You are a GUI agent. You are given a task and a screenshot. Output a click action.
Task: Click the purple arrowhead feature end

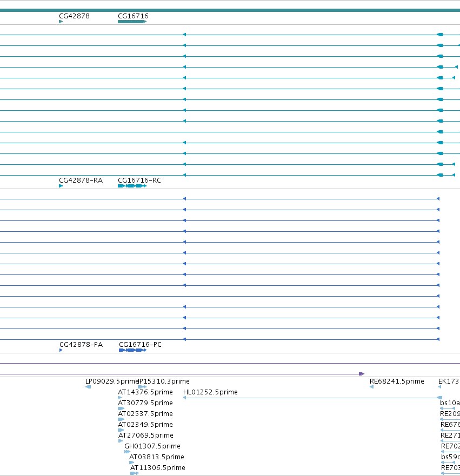(362, 374)
